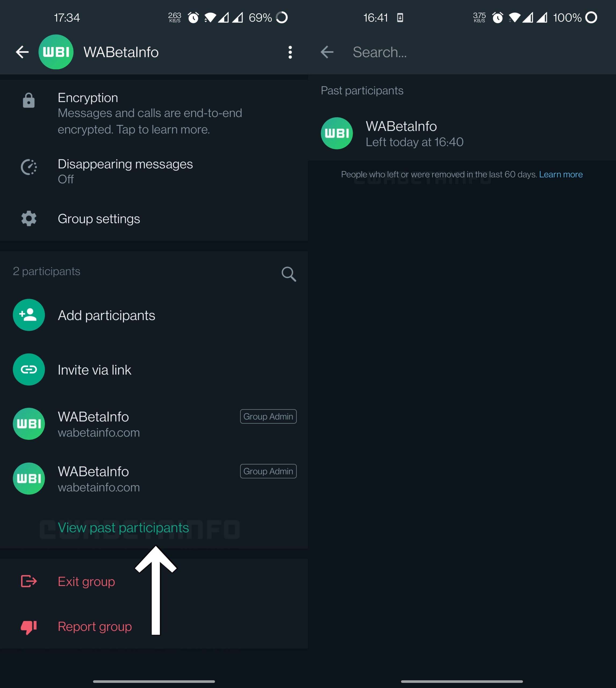Tap Exit group option
Viewport: 616px width, 688px height.
[86, 581]
